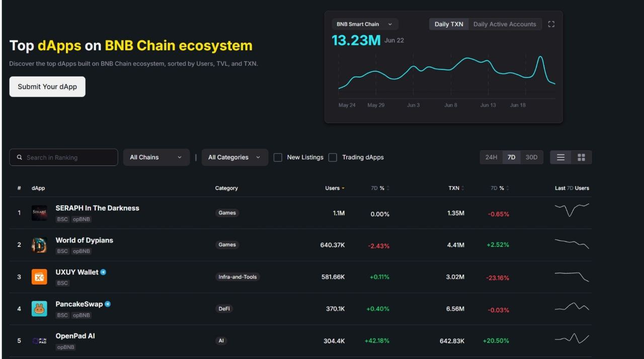Click World of Dypians users sparkline
Screen dimensions: 644x359
(x=572, y=243)
